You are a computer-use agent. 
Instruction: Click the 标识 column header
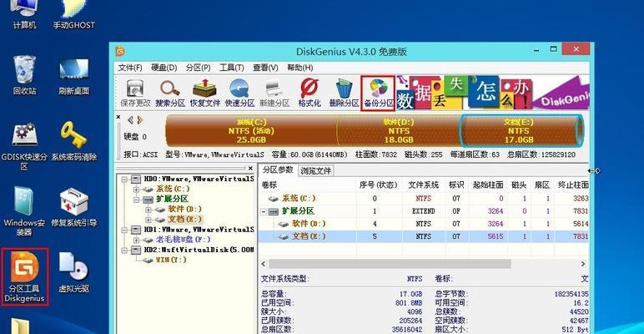(456, 185)
